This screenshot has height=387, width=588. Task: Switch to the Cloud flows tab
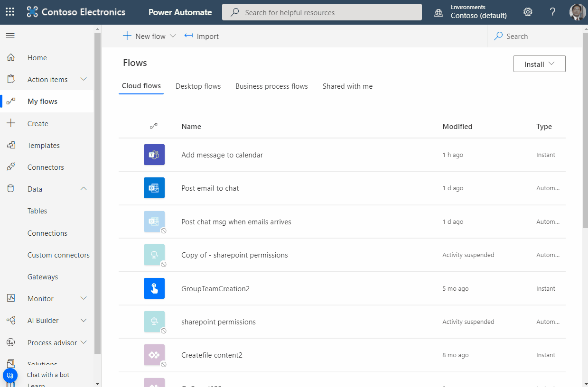click(141, 86)
